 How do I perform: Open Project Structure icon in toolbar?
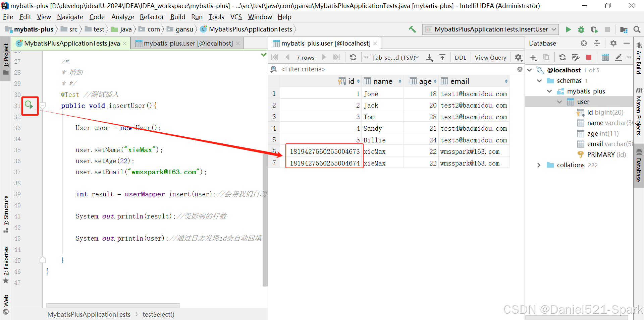(624, 29)
